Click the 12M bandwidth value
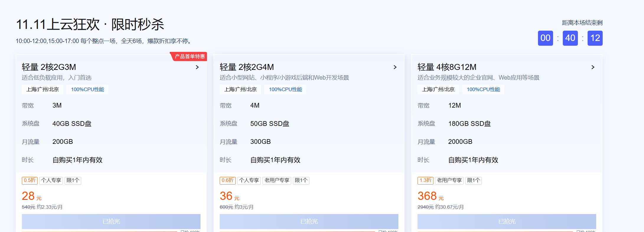The image size is (644, 232). tap(454, 106)
